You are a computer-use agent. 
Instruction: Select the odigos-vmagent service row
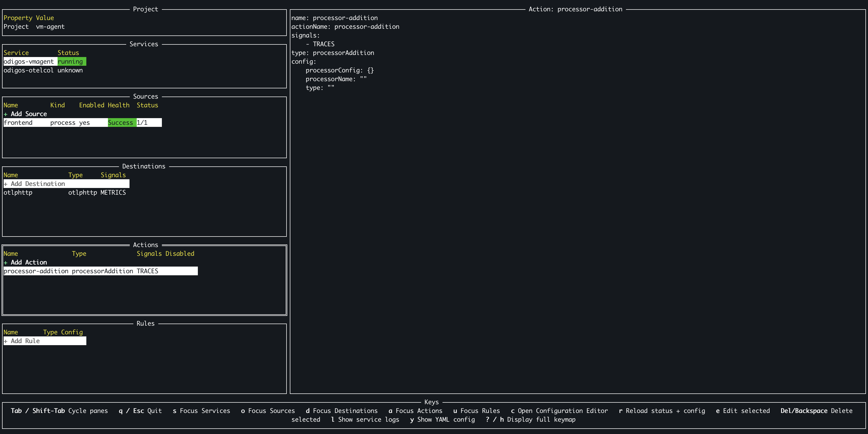pyautogui.click(x=29, y=62)
